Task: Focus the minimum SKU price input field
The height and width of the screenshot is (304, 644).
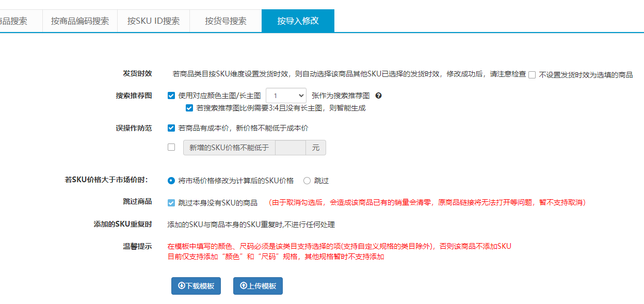Action: pyautogui.click(x=290, y=148)
